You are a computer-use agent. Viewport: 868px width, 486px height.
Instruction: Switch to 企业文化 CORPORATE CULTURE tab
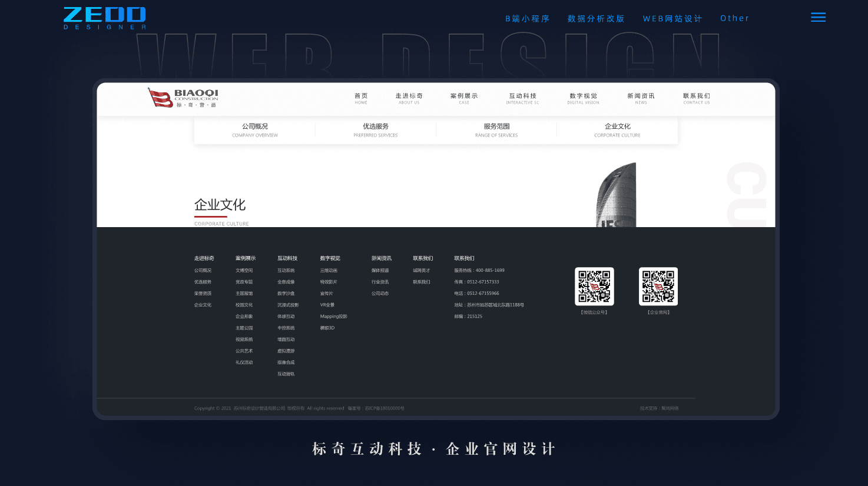tap(617, 130)
